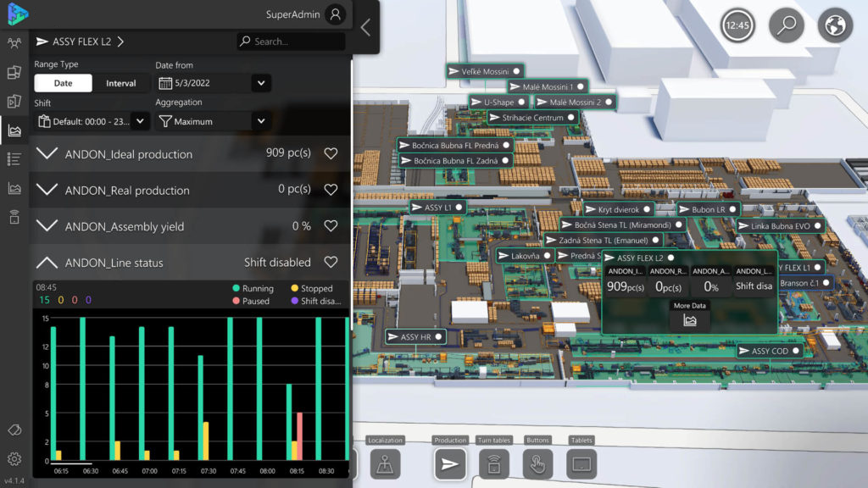
Task: Click the Localization toolbar icon
Action: pyautogui.click(x=386, y=463)
